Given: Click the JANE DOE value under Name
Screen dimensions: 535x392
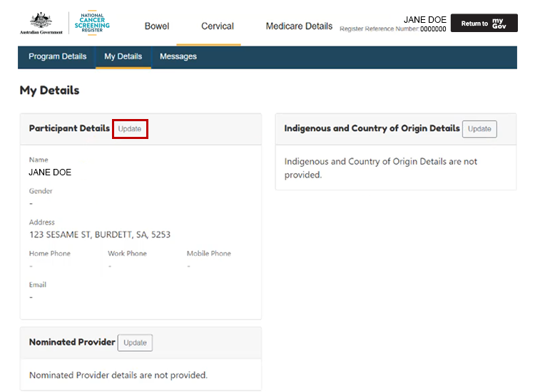Looking at the screenshot, I should (50, 172).
